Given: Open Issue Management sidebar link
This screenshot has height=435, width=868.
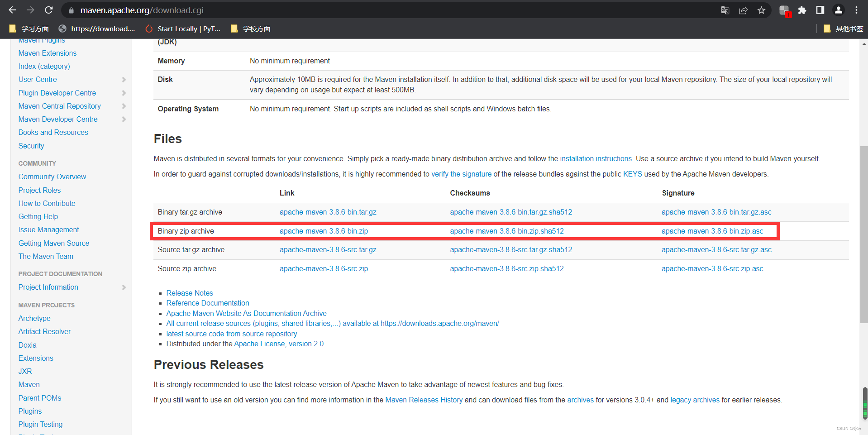Looking at the screenshot, I should click(x=48, y=229).
